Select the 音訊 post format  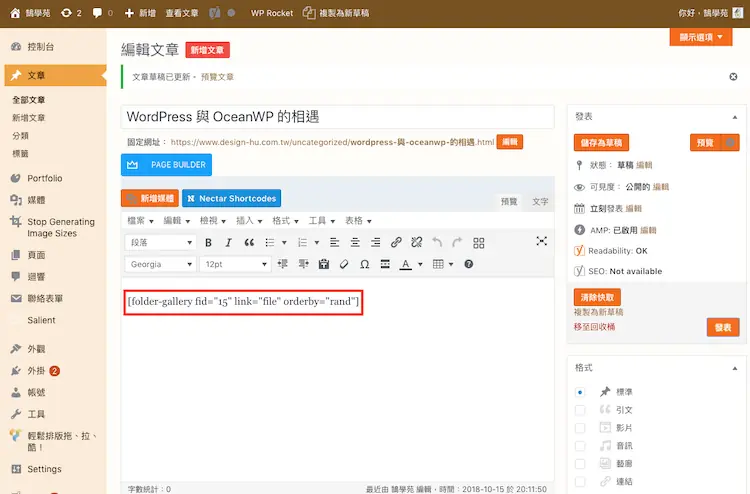point(580,446)
